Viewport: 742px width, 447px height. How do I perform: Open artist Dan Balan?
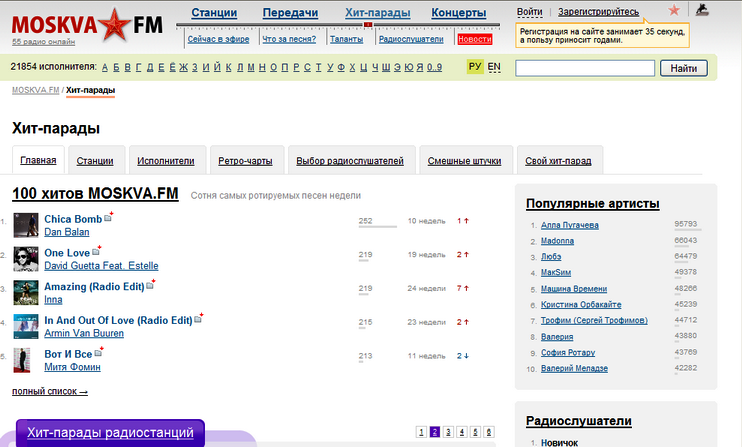67,232
